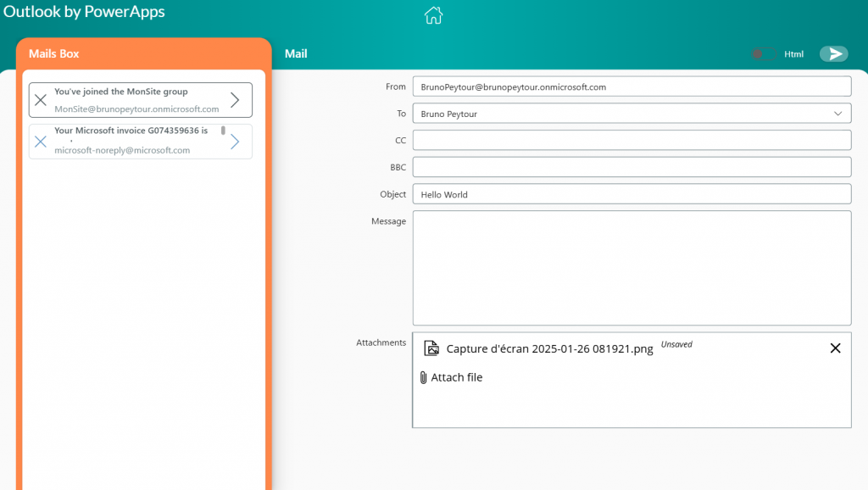The width and height of the screenshot is (868, 490).
Task: Click the scrollbar in Microsoft invoice item
Action: [x=224, y=131]
